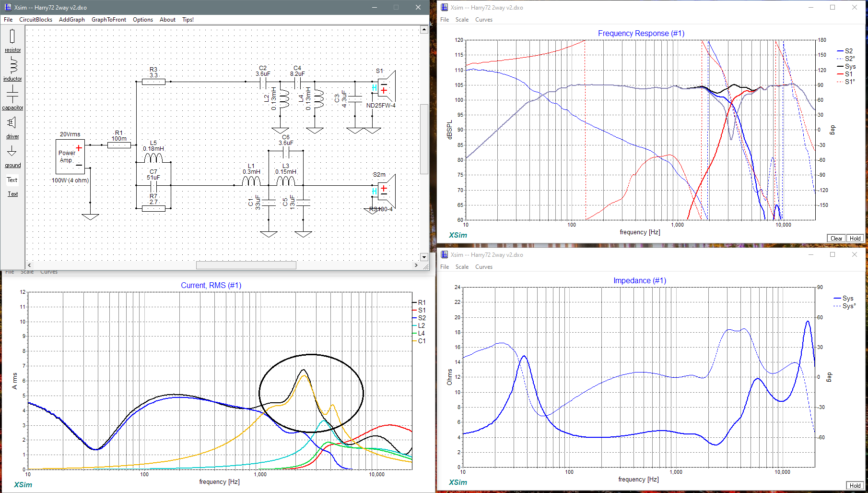Click the 100W (4 ohm) label
The height and width of the screenshot is (493, 868).
tap(70, 180)
